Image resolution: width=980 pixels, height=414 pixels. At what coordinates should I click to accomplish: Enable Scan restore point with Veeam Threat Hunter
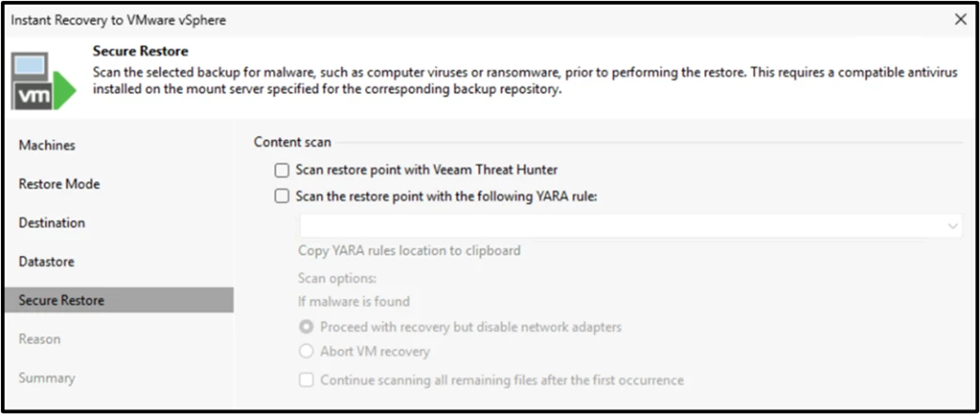click(281, 170)
